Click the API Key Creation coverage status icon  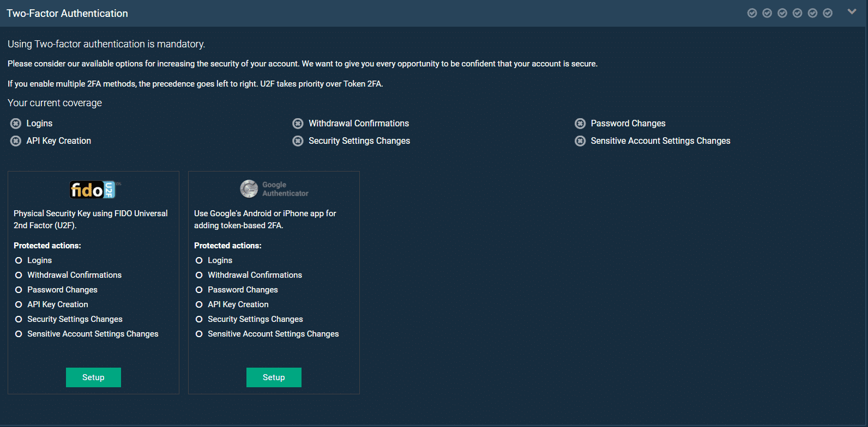click(x=16, y=141)
